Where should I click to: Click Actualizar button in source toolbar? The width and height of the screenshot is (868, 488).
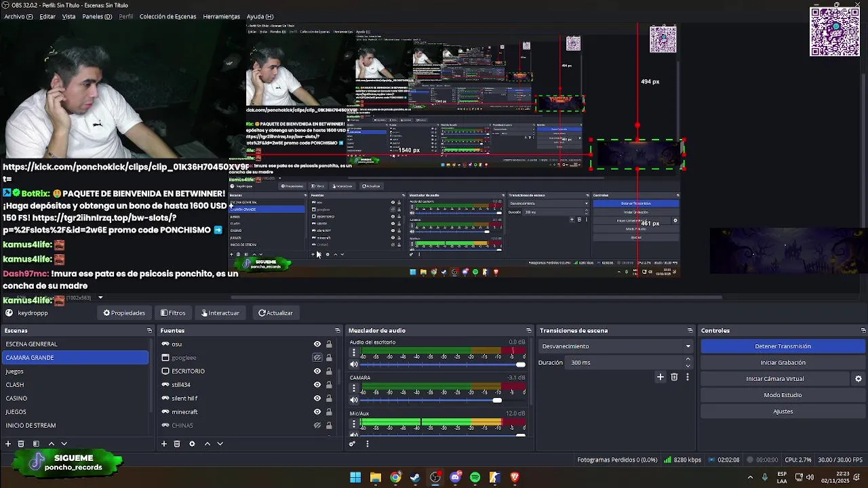click(x=275, y=313)
